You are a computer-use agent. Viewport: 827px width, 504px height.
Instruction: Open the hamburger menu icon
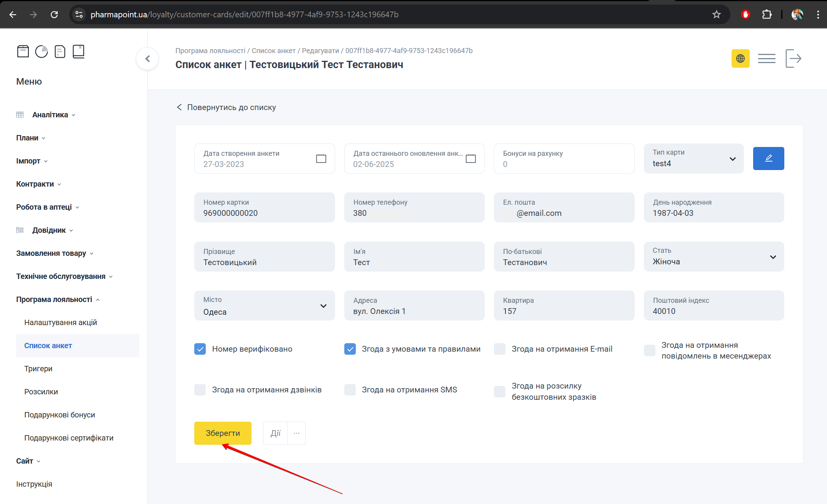click(x=767, y=58)
